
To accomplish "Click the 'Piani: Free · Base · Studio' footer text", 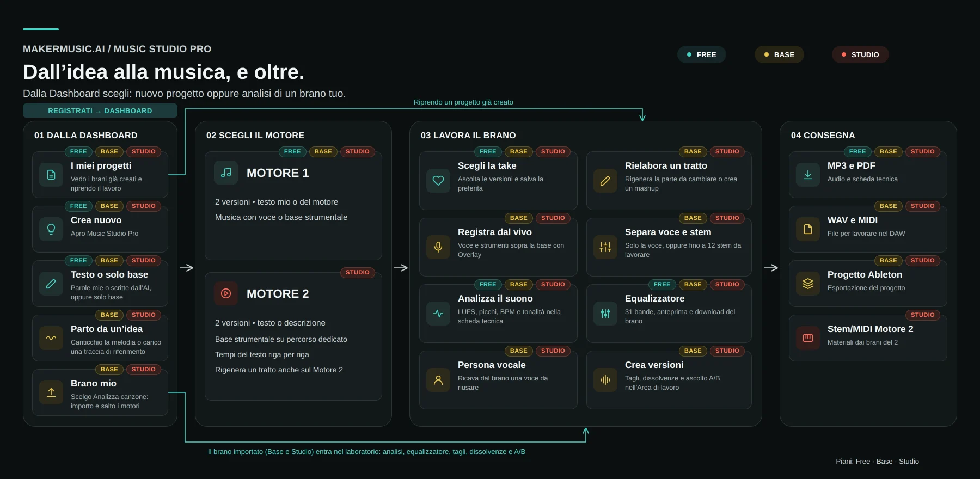I will [877, 461].
